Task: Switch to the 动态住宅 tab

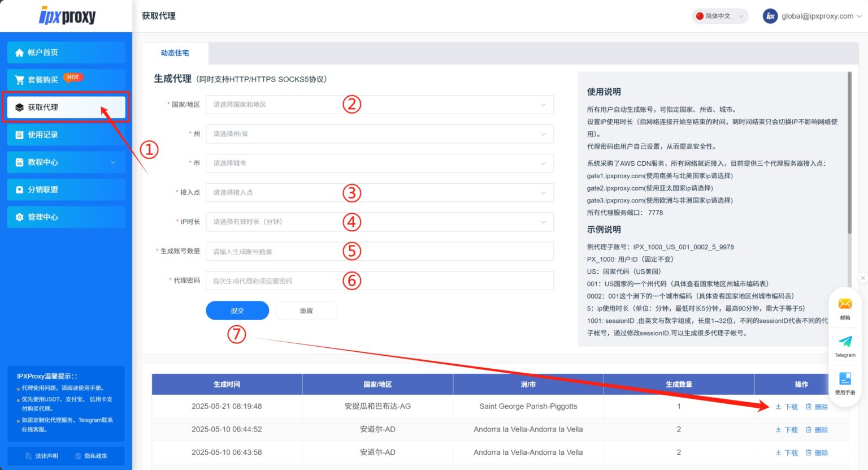Action: (x=175, y=53)
